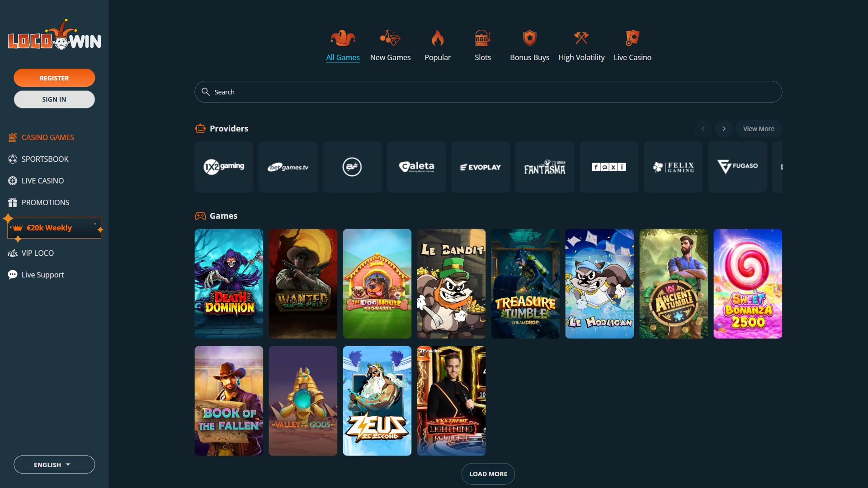Expand the English language dropdown

click(54, 465)
